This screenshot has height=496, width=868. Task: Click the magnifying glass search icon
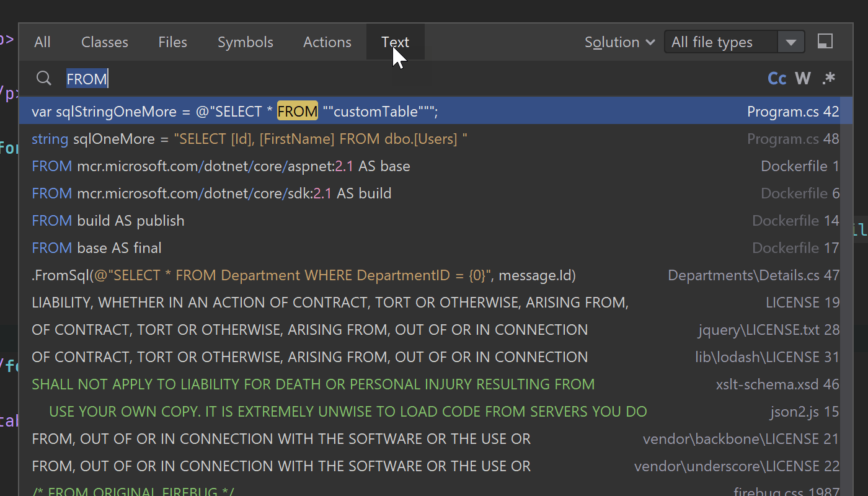[x=43, y=79]
